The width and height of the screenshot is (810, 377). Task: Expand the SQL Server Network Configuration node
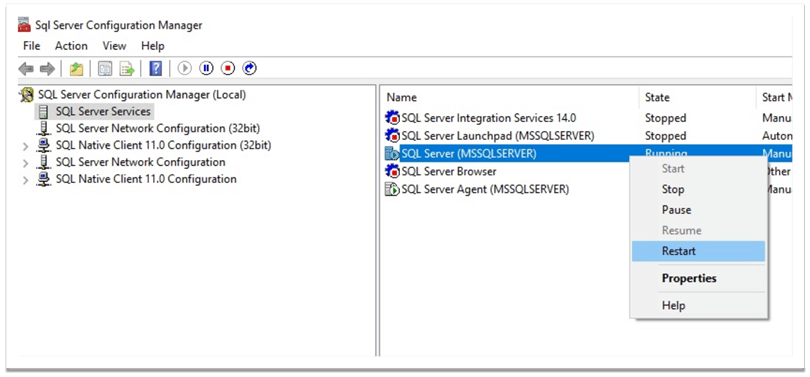[x=26, y=163]
